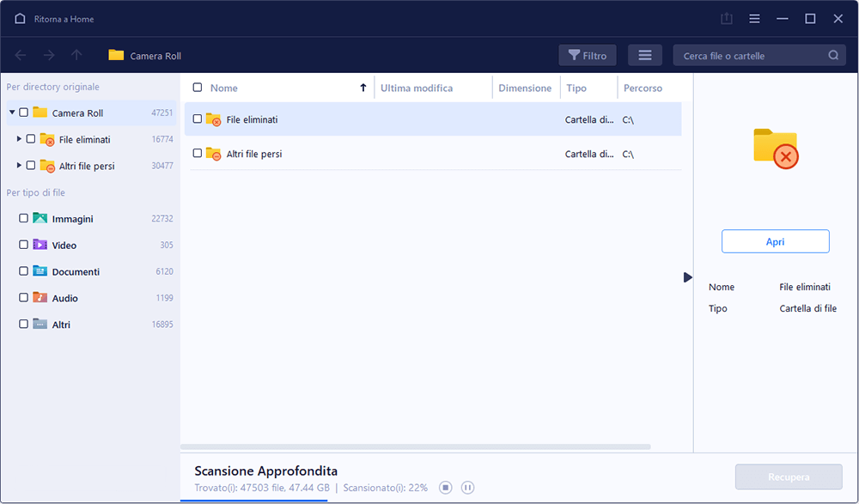The height and width of the screenshot is (504, 859).
Task: Sort by Ultima modifica column
Action: [417, 88]
